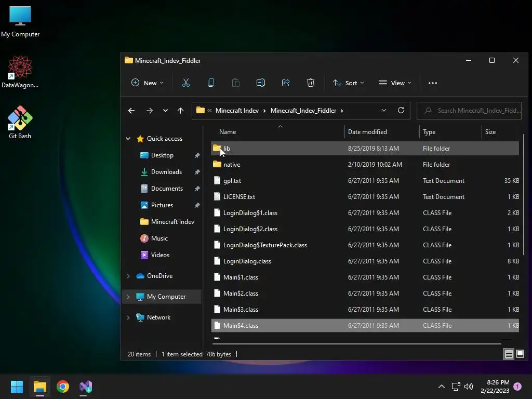
Task: Open the View dropdown menu
Action: pos(395,83)
